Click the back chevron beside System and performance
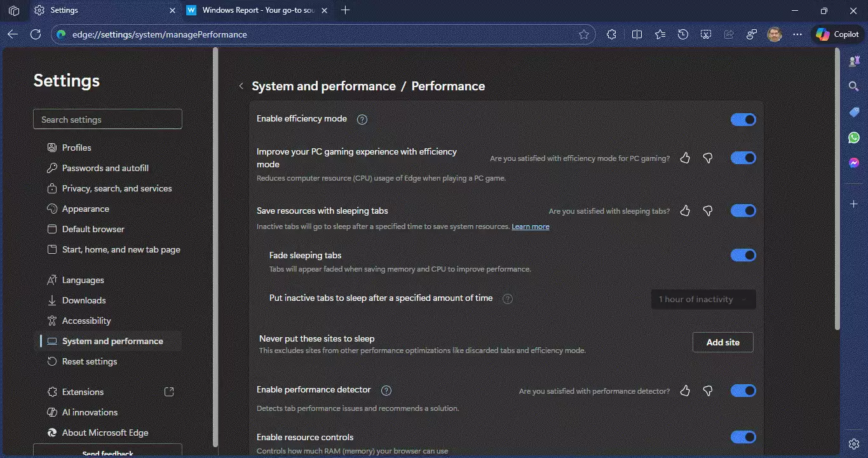 [241, 86]
